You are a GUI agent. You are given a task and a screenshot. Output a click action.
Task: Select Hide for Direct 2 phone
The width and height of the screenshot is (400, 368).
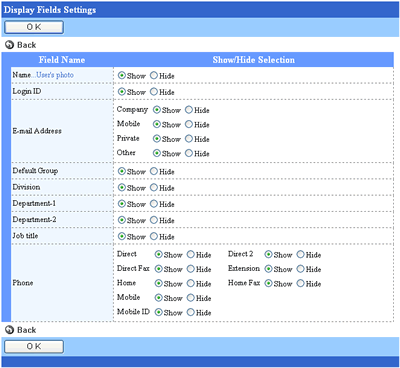[x=300, y=254]
